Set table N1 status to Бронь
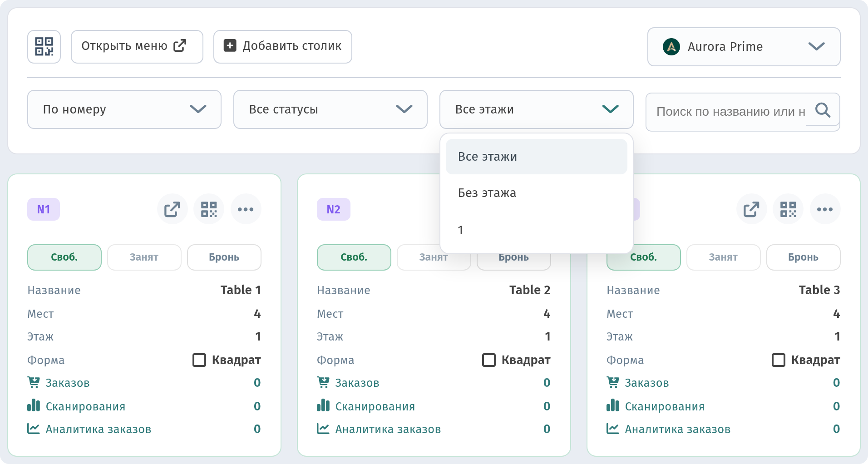The height and width of the screenshot is (464, 868). [224, 257]
